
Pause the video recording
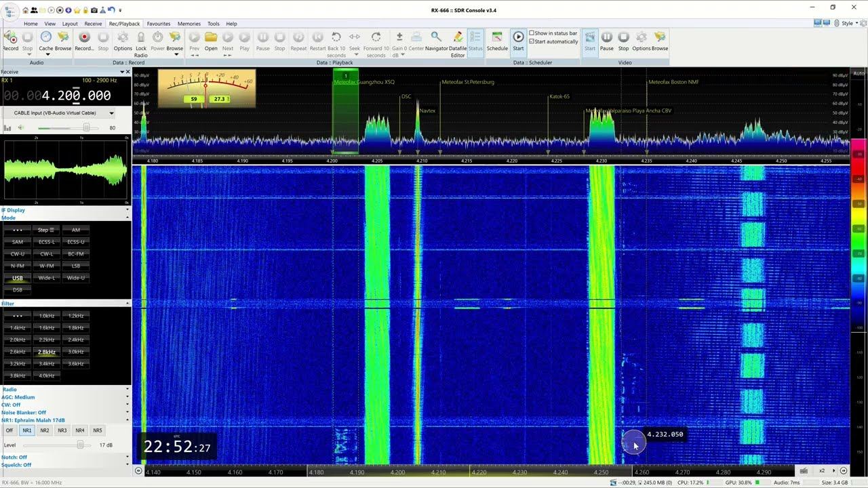(607, 41)
